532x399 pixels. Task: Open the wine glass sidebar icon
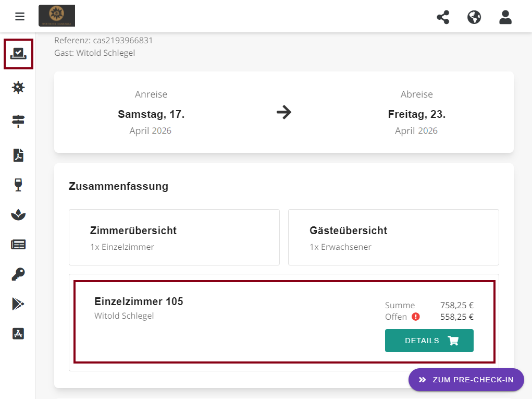point(18,185)
